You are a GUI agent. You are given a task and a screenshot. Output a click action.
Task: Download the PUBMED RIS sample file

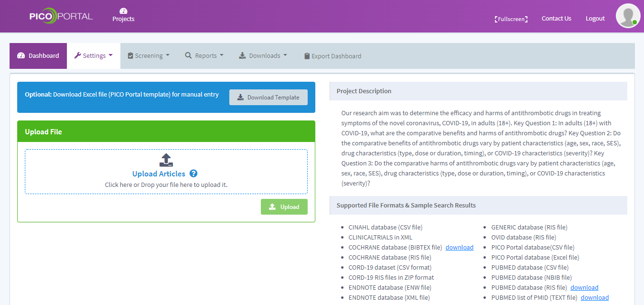(584, 287)
